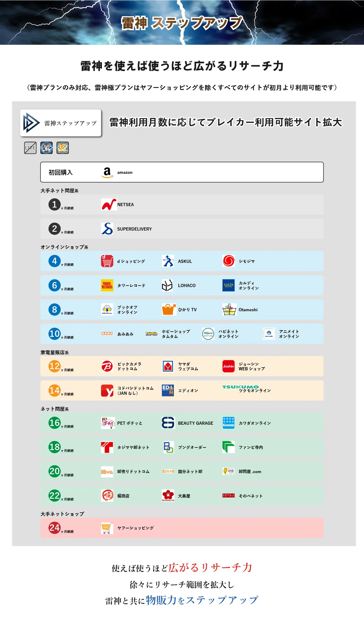Click the アニメイトオンライン text label
The width and height of the screenshot is (364, 623).
tap(289, 334)
